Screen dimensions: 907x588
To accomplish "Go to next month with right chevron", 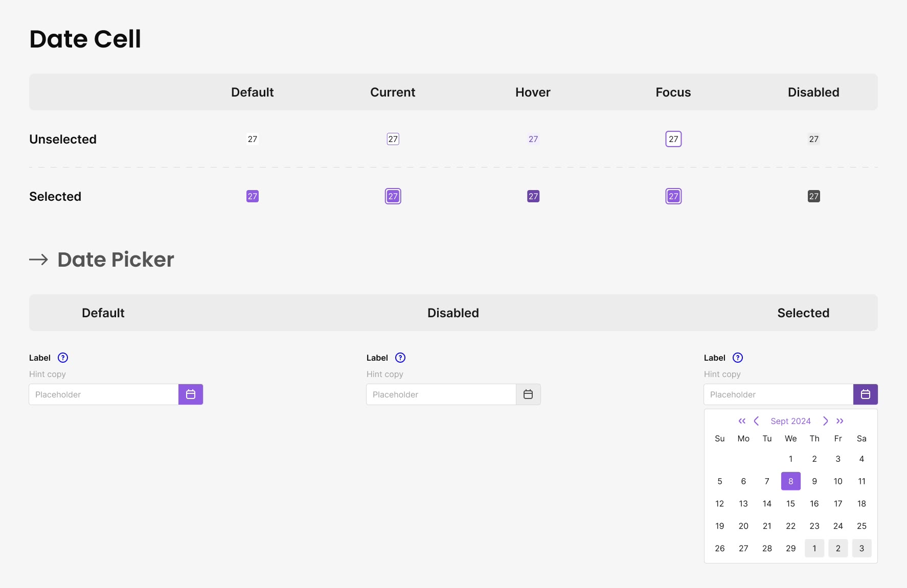I will point(825,421).
